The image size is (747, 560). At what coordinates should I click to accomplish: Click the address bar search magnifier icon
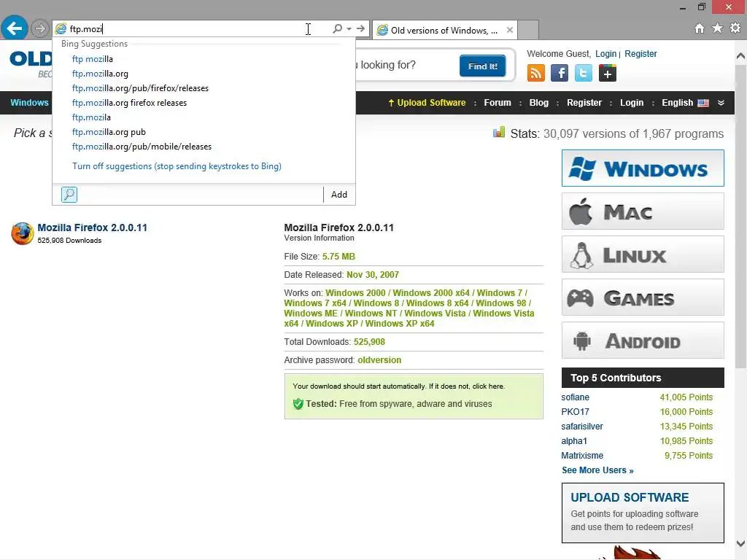pos(337,28)
